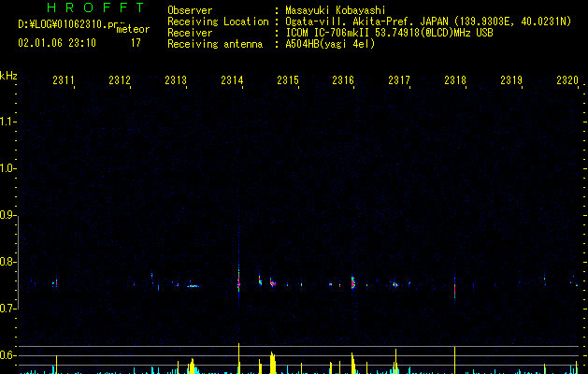588x374 pixels.
Task: Click the 2318 time axis marker
Action: point(455,80)
